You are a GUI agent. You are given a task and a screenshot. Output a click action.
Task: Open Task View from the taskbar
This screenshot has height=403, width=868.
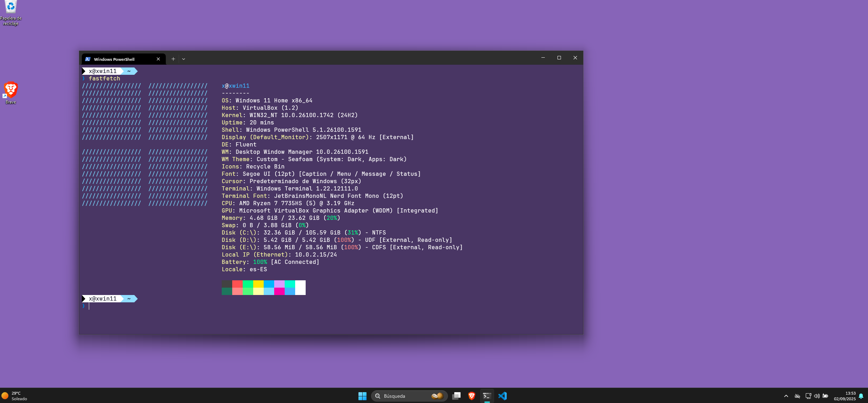[x=456, y=396]
